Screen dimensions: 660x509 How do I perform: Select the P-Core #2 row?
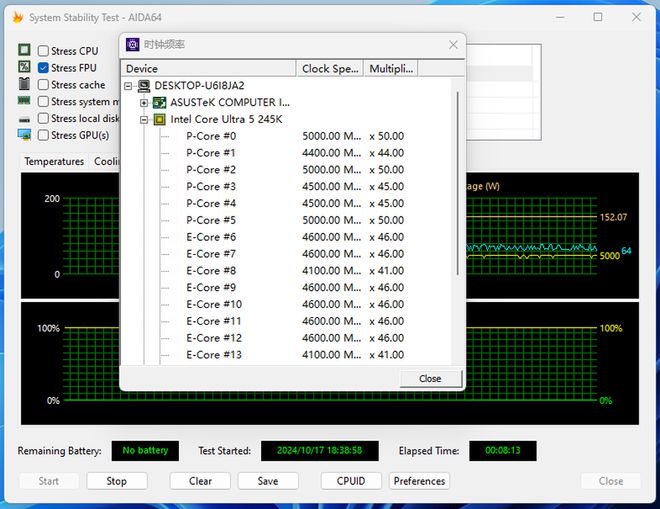coord(286,170)
